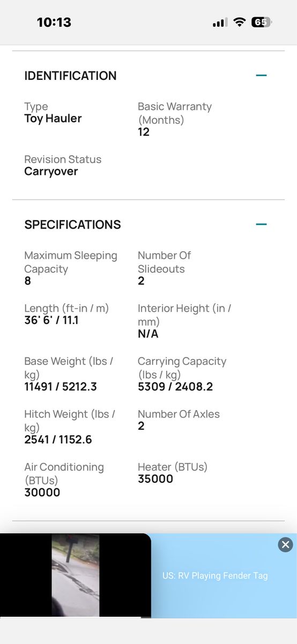This screenshot has height=644, width=297.
Task: Select the Carrying Capacity value 5309 / 2408.2
Action: (175, 387)
